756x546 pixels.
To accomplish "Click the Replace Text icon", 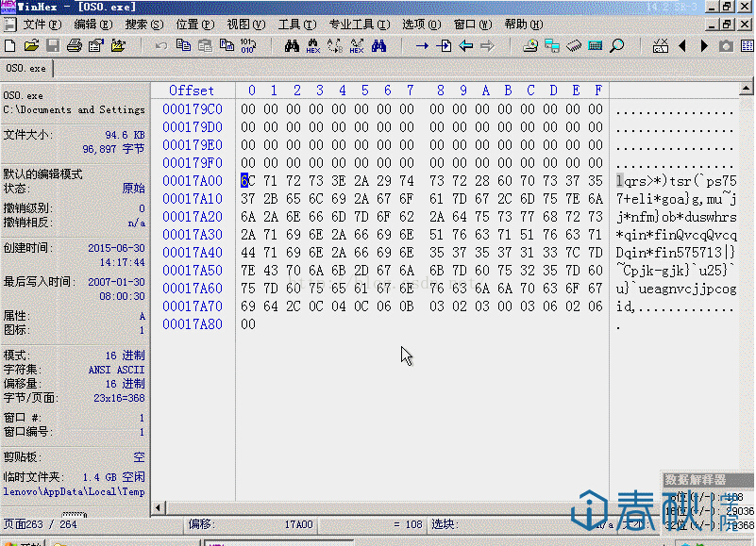I will (x=335, y=46).
